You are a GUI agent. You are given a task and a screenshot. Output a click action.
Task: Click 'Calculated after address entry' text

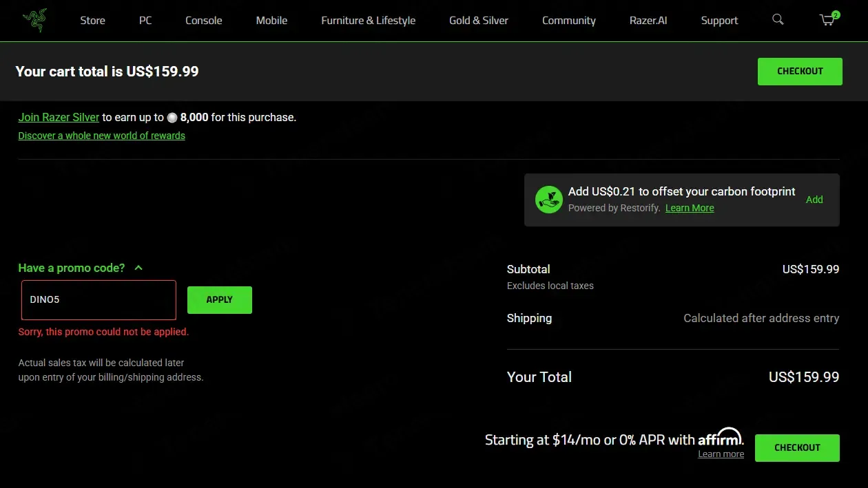(761, 318)
